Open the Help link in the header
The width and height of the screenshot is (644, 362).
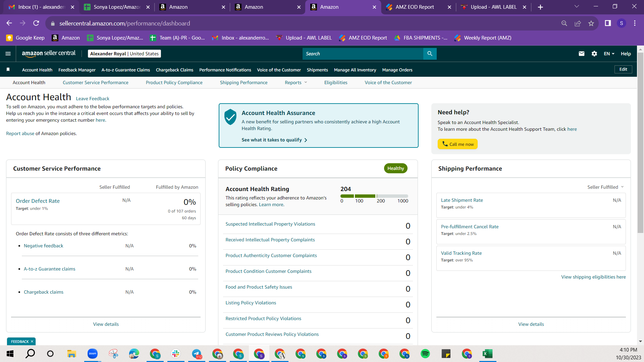[626, 54]
